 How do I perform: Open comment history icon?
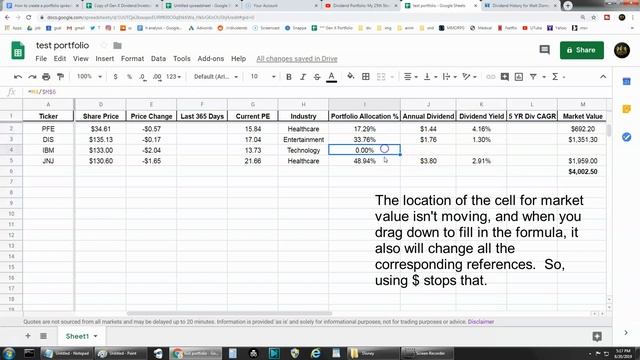click(544, 50)
